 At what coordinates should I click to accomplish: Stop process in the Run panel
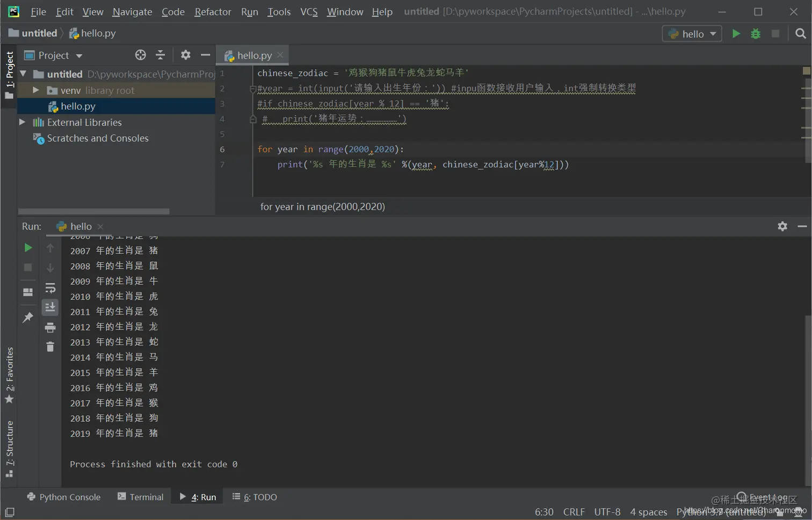pos(28,267)
